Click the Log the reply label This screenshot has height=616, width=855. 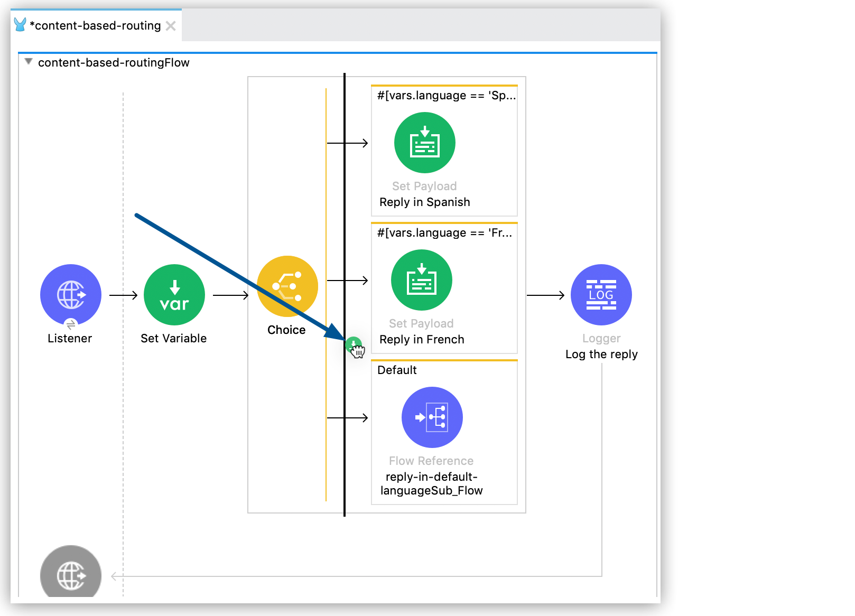click(601, 354)
